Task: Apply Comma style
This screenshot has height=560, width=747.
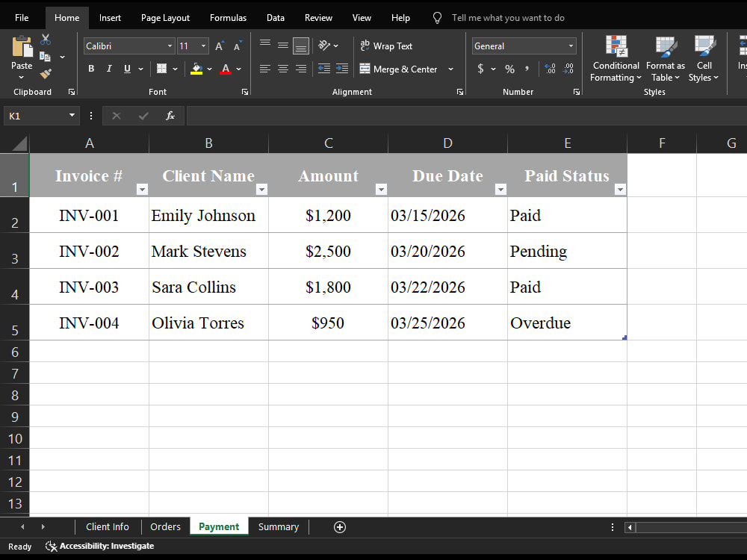Action: (x=527, y=69)
